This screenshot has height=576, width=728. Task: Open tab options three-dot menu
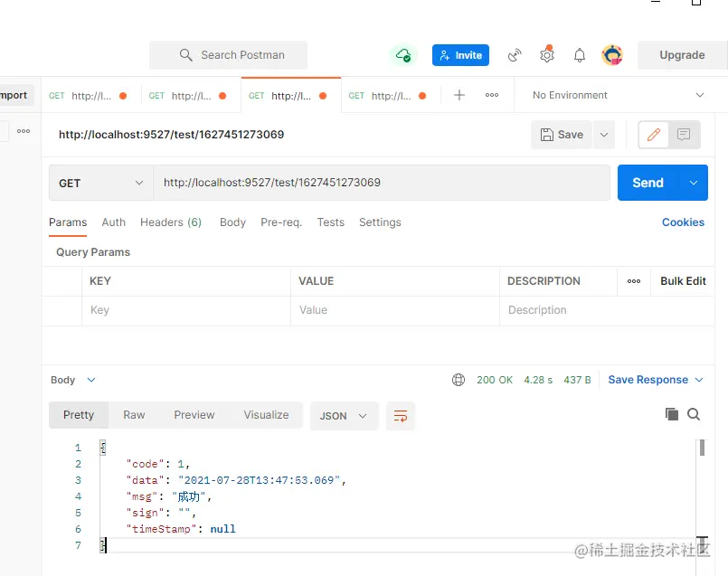click(x=492, y=95)
